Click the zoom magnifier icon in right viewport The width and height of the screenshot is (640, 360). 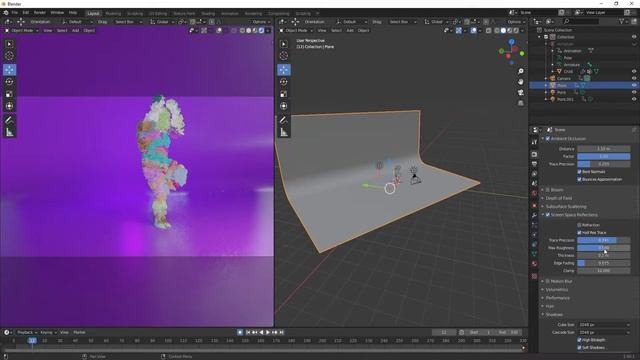click(x=520, y=71)
